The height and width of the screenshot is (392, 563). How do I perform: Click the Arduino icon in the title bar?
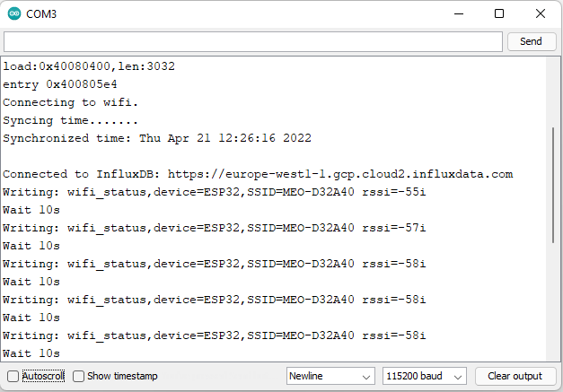14,13
